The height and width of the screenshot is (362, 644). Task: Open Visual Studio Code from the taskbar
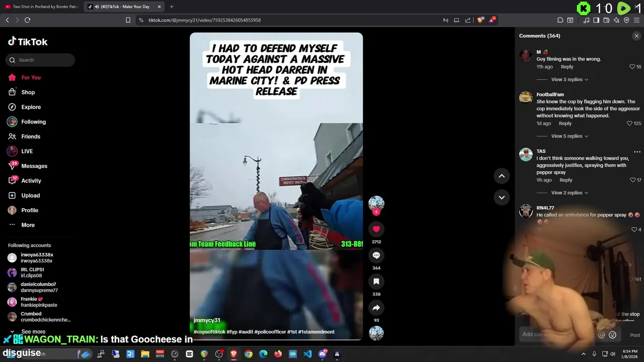click(x=307, y=354)
